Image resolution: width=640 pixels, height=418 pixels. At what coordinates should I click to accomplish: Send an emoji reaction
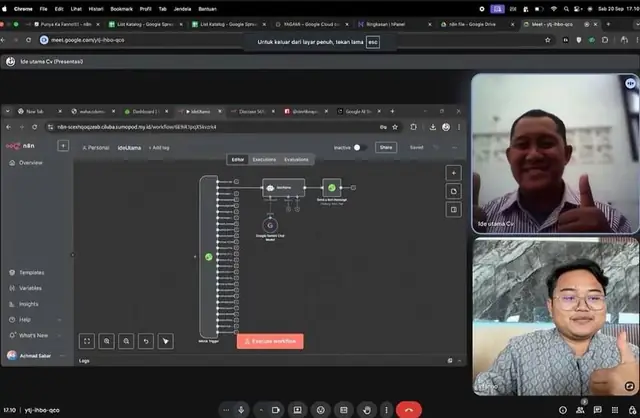pos(320,410)
